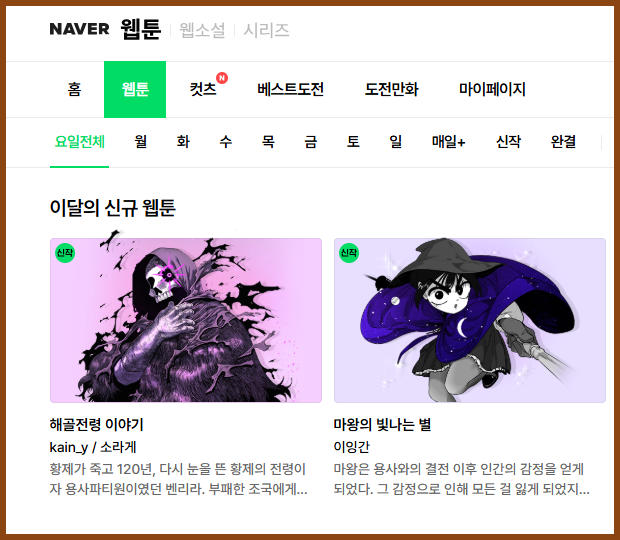Show Monday 월 webtoons

(x=141, y=142)
